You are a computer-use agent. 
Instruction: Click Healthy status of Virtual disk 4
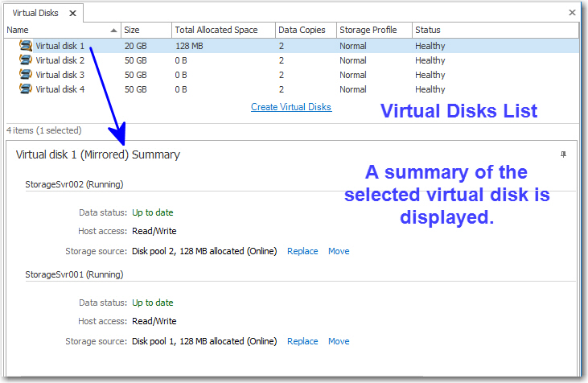click(x=430, y=89)
